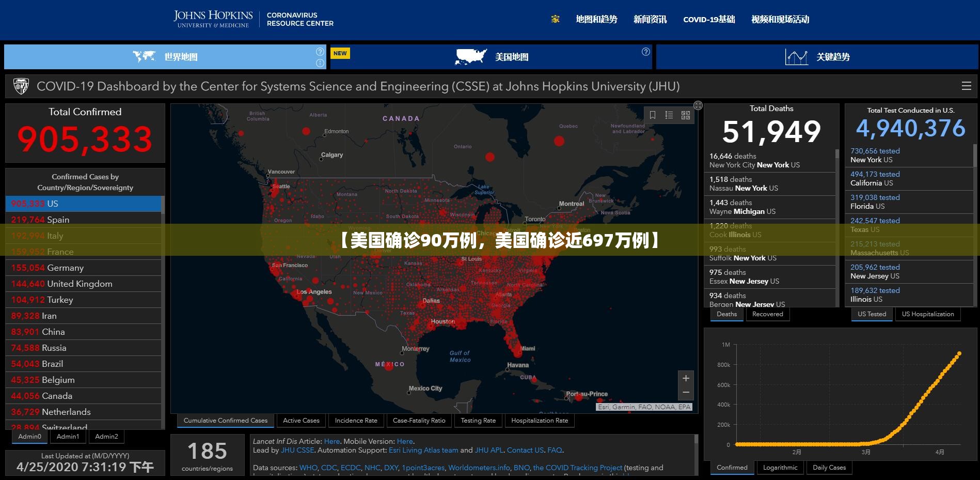
Task: Click the lower info icon on 世界地图 tab
Action: point(320,63)
